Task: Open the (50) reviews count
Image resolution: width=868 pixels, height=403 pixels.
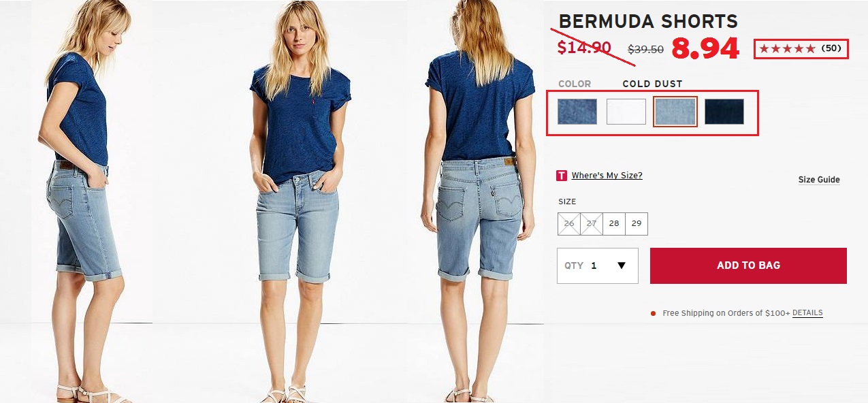Action: click(x=831, y=48)
